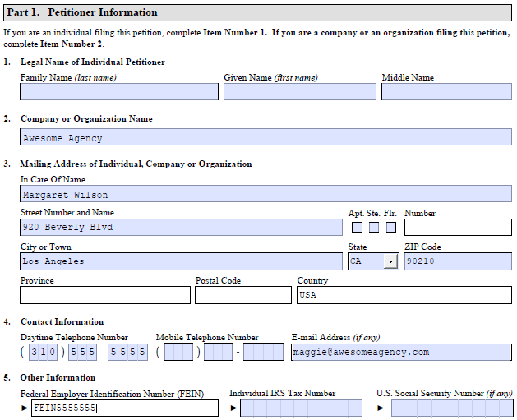This screenshot has height=420, width=517.
Task: Click the Company or Organization Name field
Action: point(265,136)
